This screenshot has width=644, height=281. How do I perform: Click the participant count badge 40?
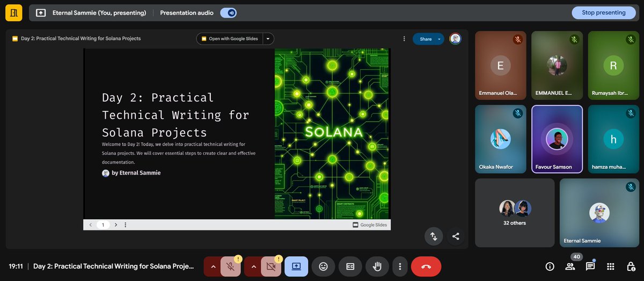click(x=576, y=257)
